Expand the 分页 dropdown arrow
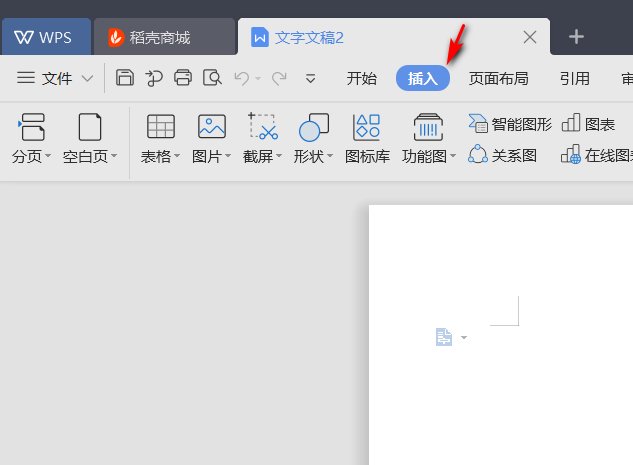Viewport: 633px width, 465px height. coord(48,155)
